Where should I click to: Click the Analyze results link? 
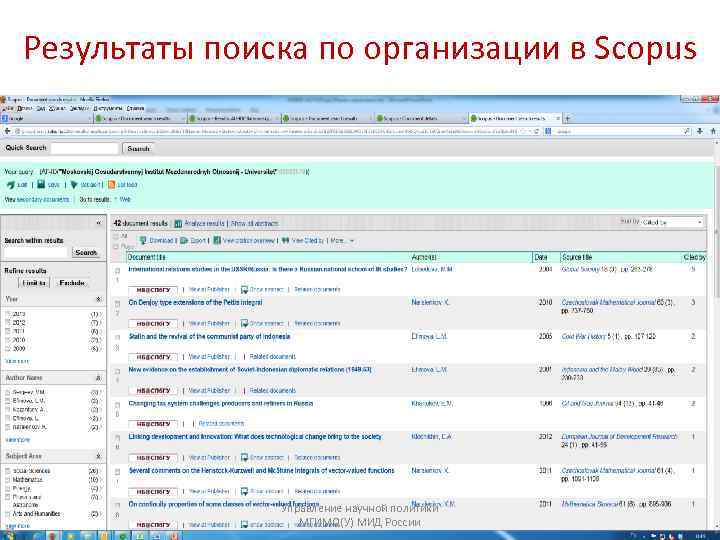(x=204, y=224)
